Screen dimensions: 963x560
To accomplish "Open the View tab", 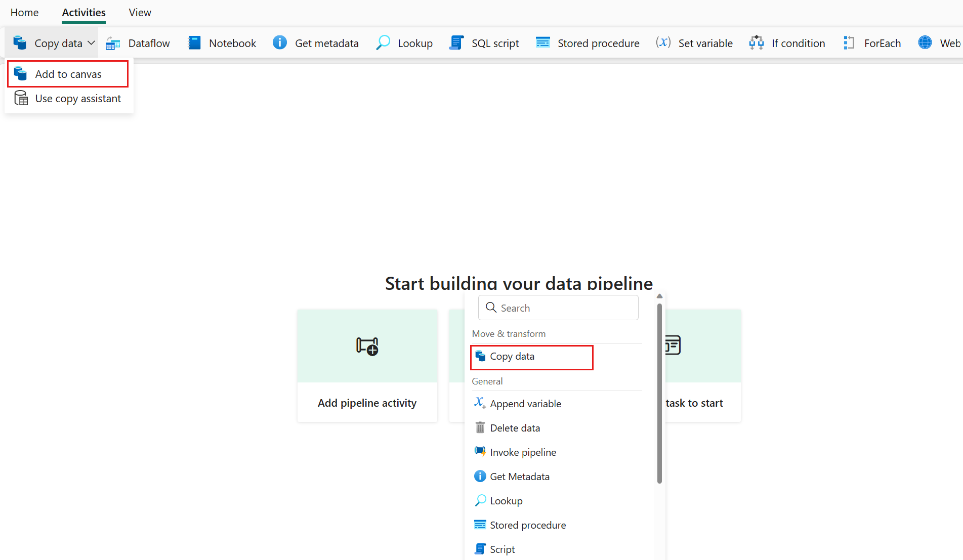I will [x=140, y=13].
